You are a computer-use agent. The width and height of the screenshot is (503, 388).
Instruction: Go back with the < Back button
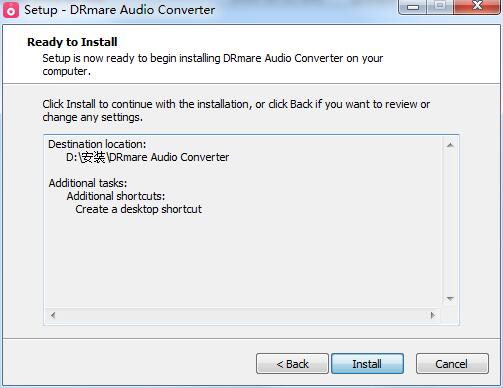pos(292,364)
